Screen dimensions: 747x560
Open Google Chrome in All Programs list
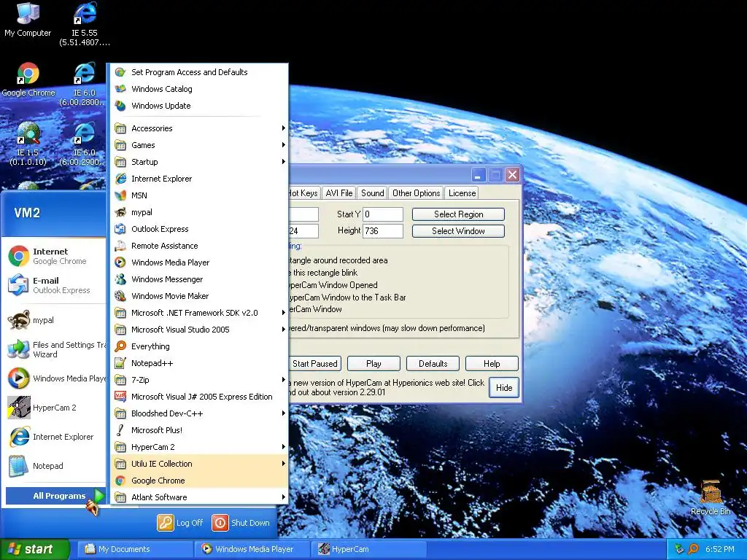coord(199,481)
